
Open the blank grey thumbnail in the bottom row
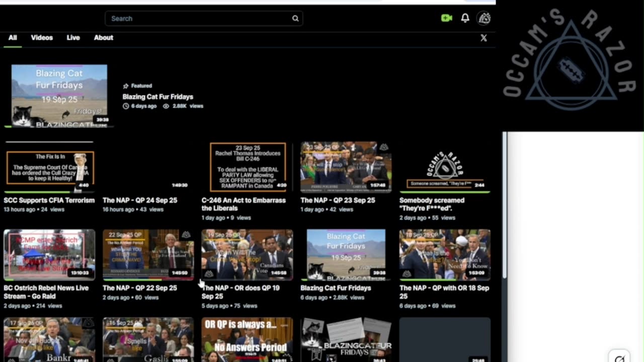pyautogui.click(x=445, y=339)
